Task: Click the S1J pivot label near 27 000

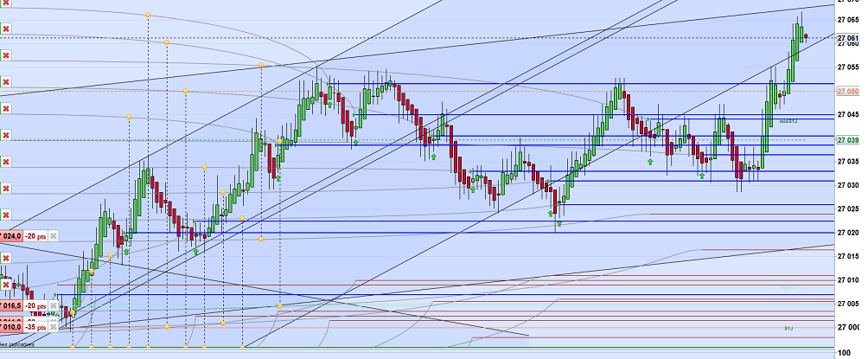Action: point(788,329)
